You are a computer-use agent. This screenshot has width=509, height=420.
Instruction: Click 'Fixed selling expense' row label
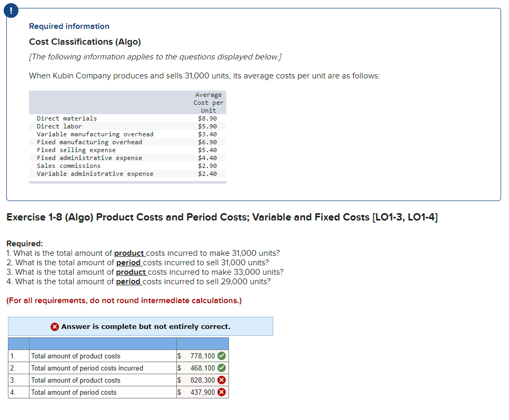point(76,150)
